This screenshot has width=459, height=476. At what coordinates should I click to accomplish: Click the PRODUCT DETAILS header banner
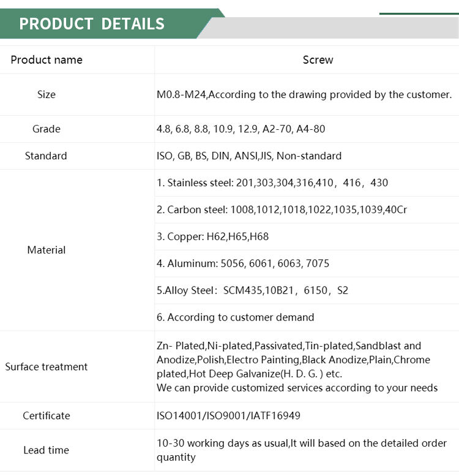tap(92, 24)
